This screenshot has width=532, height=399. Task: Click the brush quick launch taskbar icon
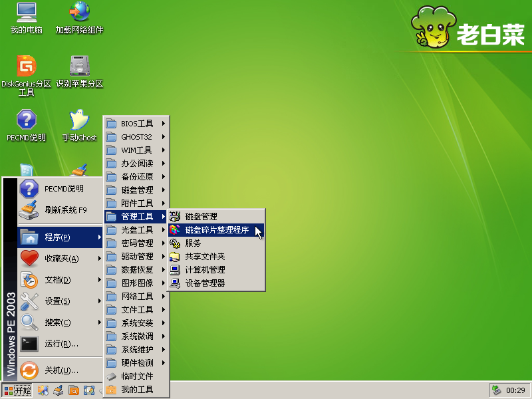click(59, 390)
